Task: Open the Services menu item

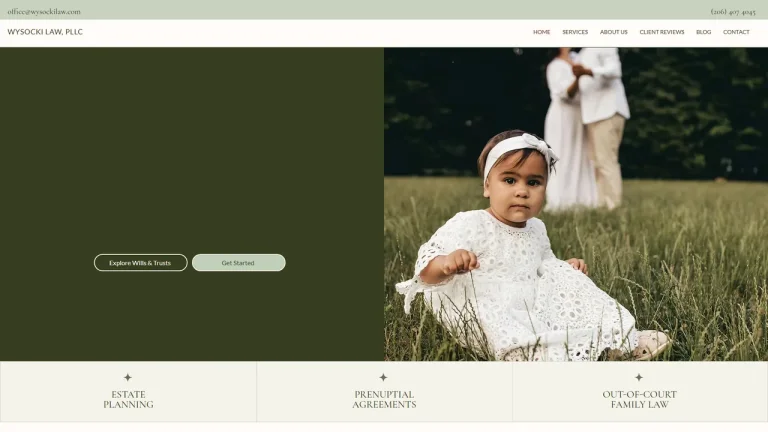Action: coord(575,32)
